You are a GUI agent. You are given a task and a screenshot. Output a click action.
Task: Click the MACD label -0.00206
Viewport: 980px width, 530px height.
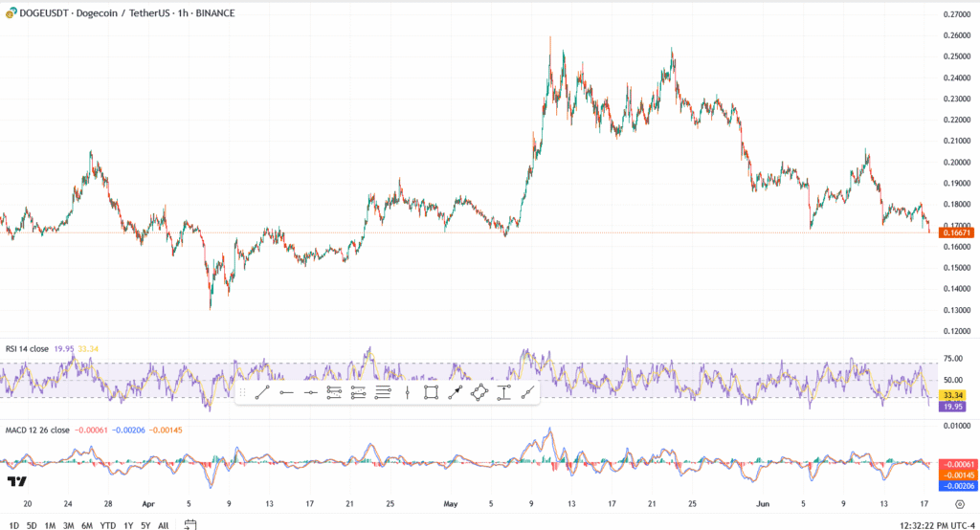coord(958,486)
